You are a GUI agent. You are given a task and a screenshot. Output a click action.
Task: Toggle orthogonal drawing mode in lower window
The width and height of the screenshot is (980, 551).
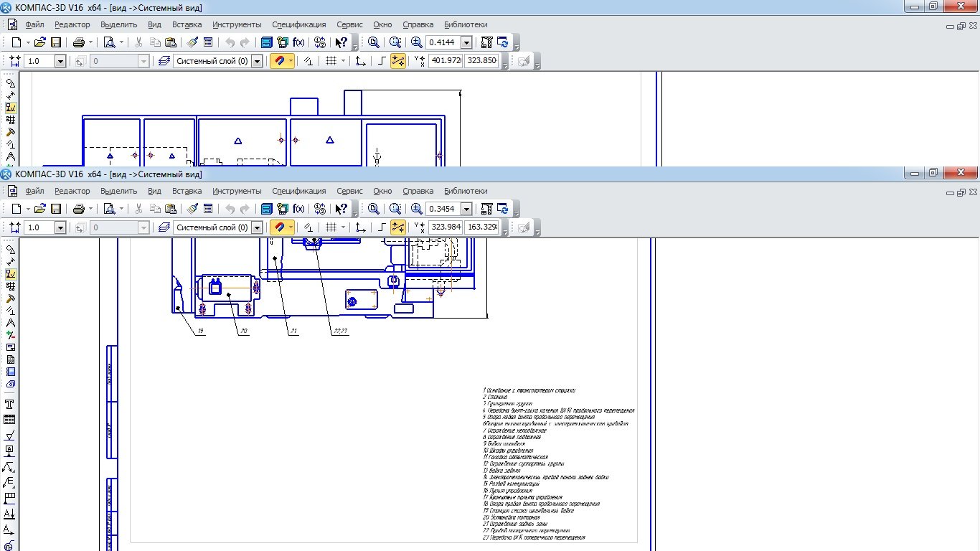click(x=382, y=227)
